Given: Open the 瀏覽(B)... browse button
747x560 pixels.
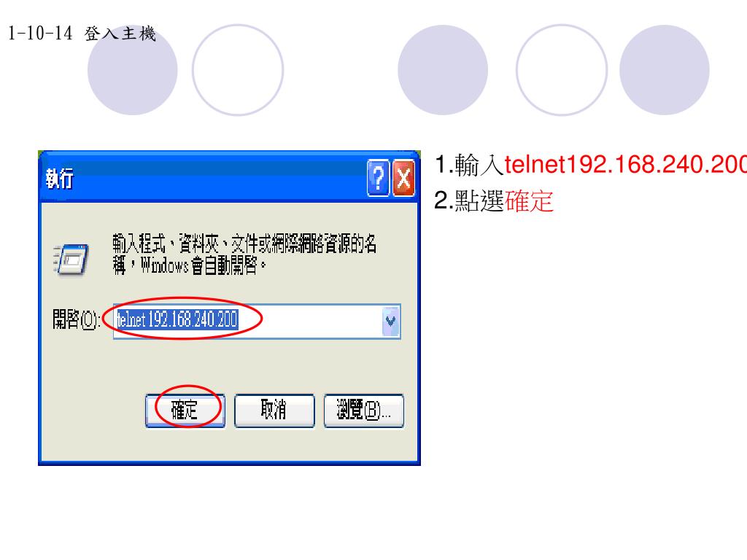Looking at the screenshot, I should click(364, 411).
